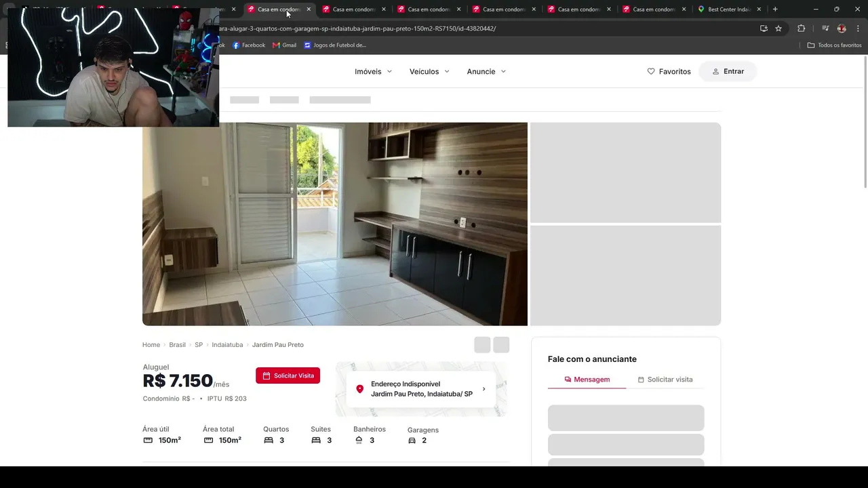Open the Gmail bookmark

[x=285, y=45]
